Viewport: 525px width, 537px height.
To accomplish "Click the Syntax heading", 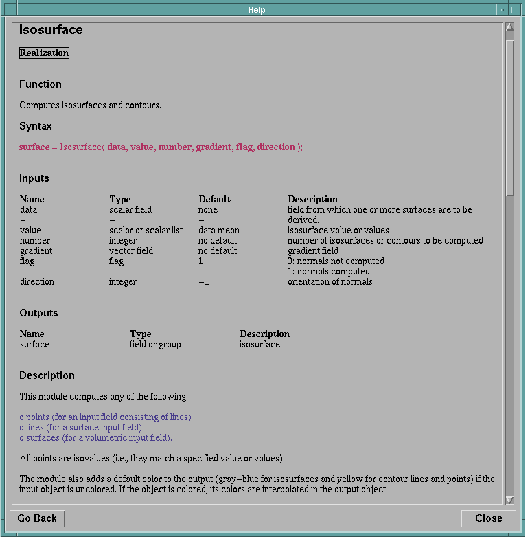I will click(35, 126).
